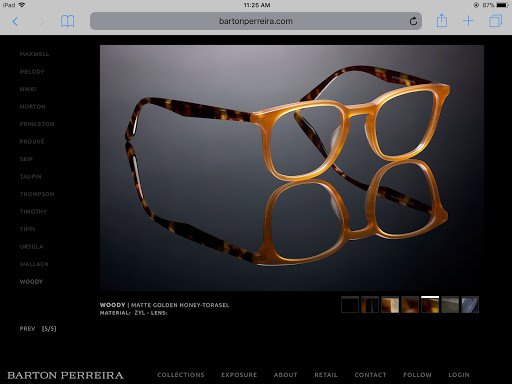The height and width of the screenshot is (384, 512).
Task: Select the Wallach frame
Action: click(x=34, y=264)
